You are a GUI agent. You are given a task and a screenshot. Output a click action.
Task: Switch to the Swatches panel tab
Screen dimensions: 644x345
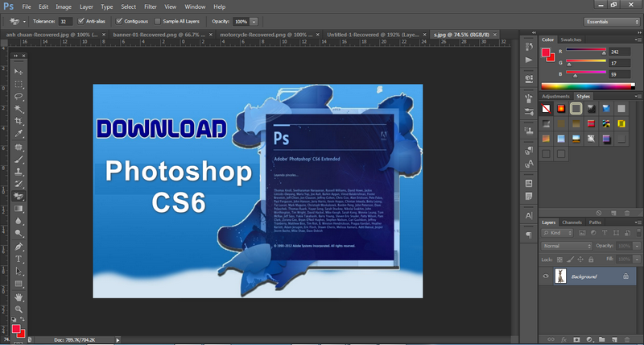click(571, 39)
